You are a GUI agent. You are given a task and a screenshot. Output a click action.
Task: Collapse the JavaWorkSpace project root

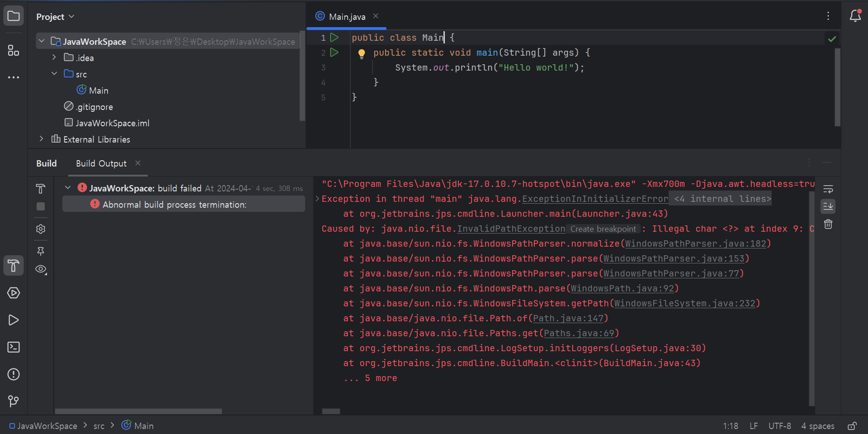[x=42, y=41]
